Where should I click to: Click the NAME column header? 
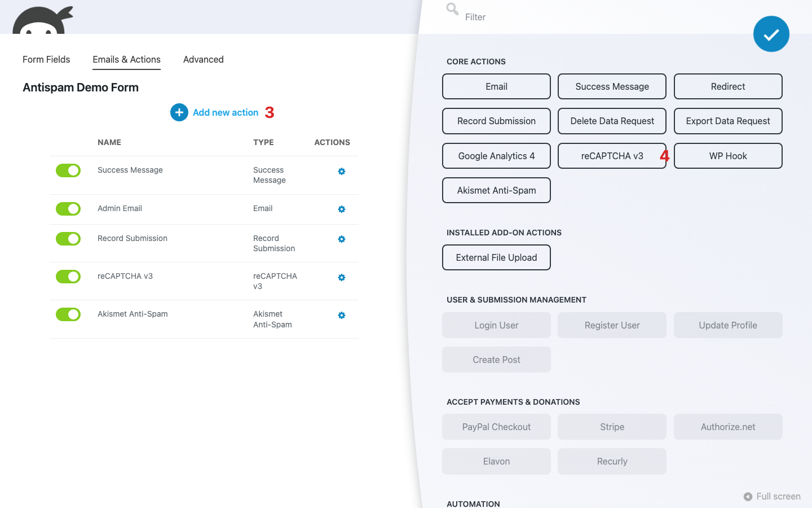[x=109, y=142]
